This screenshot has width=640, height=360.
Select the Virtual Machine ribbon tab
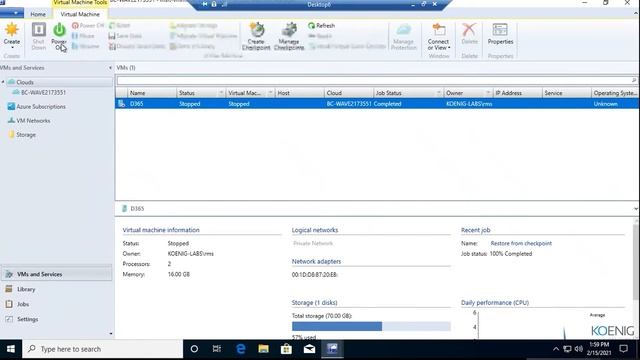tap(80, 14)
